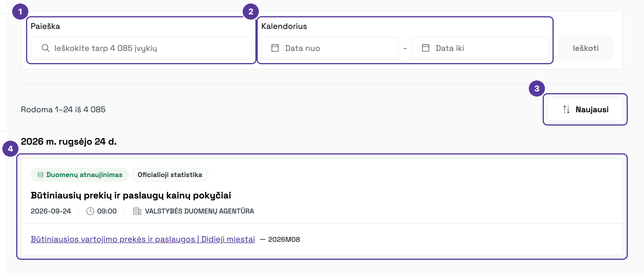Open Būtiniausios vartojimo prekės ir paslaugos link
Viewport: 644px width, 276px height.
(x=143, y=239)
